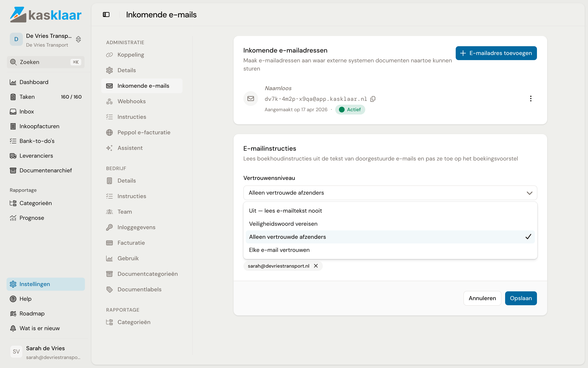The width and height of the screenshot is (588, 368).
Task: Pick 'Elke e-mail vertrouwen' option
Action: click(x=390, y=250)
